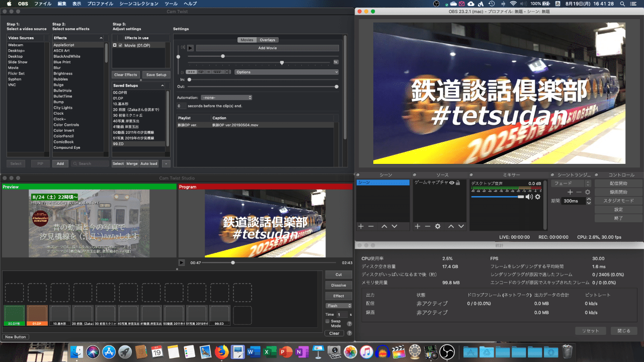Switch to the Movies tab

click(247, 40)
